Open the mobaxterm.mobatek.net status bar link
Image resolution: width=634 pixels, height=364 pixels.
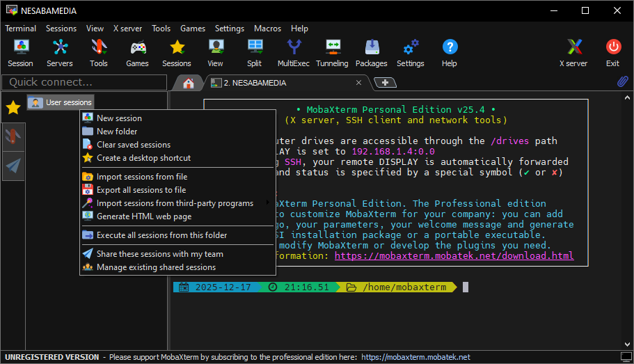pyautogui.click(x=415, y=357)
